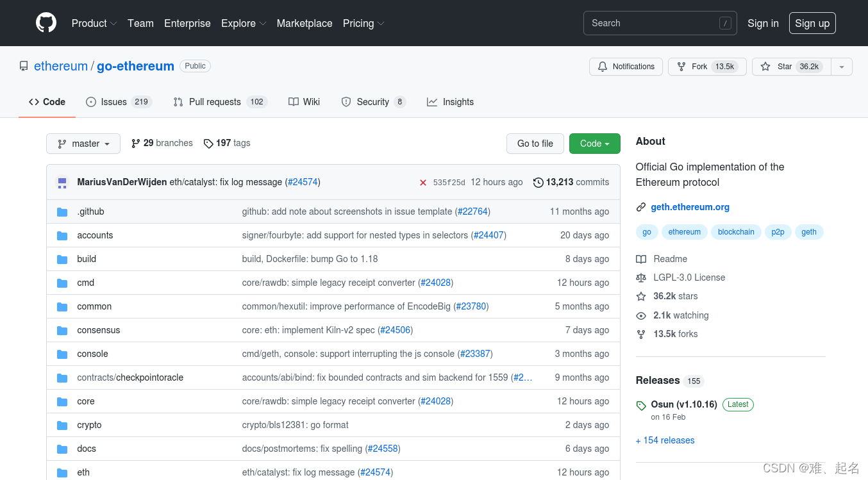
Task: Click the Sign in link
Action: coord(763,23)
